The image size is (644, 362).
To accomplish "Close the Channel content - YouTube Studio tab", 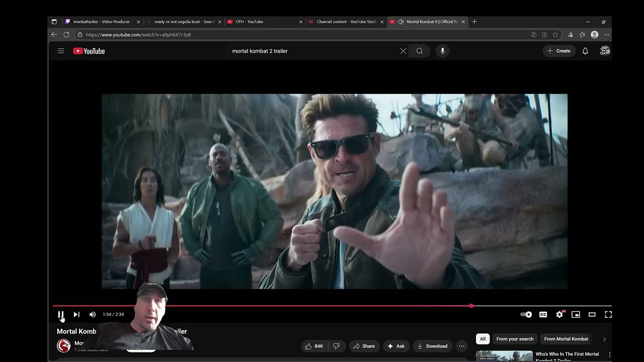I will (x=382, y=22).
